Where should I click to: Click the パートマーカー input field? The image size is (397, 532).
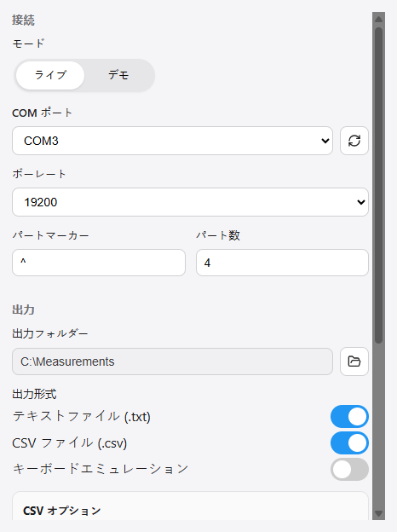tap(99, 263)
